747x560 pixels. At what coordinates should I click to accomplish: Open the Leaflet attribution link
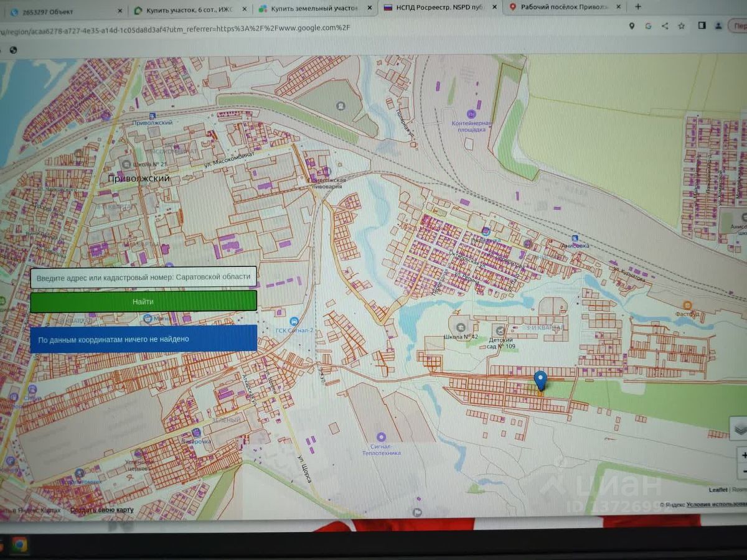click(716, 490)
